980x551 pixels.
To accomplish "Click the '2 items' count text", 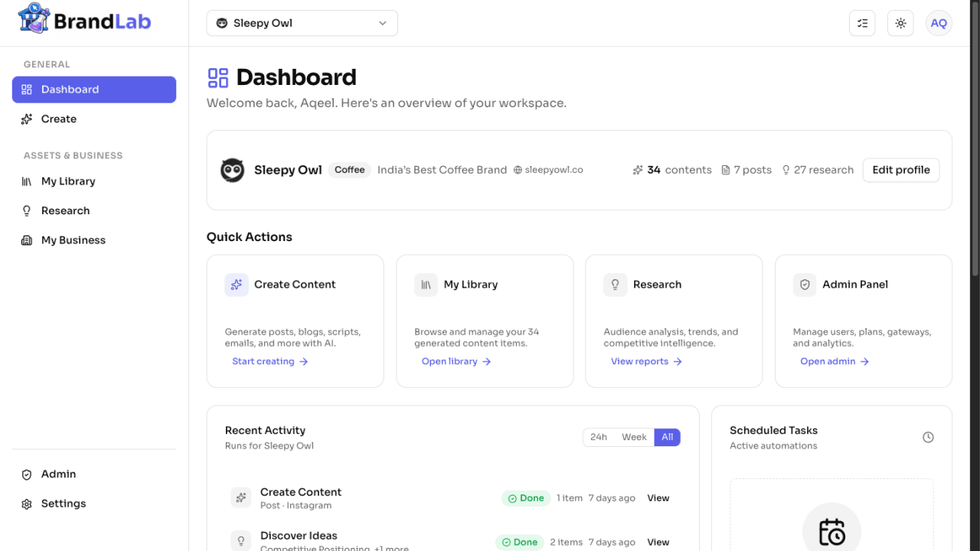I will coord(567,542).
